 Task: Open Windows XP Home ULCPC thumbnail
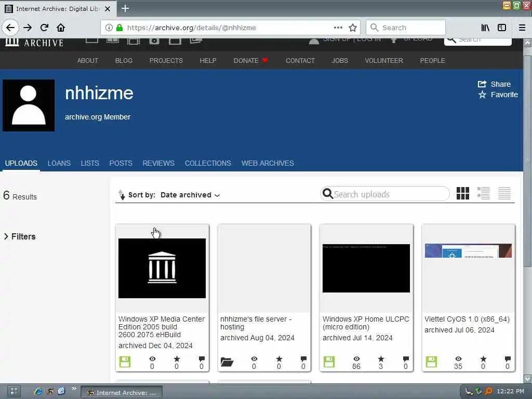click(366, 269)
